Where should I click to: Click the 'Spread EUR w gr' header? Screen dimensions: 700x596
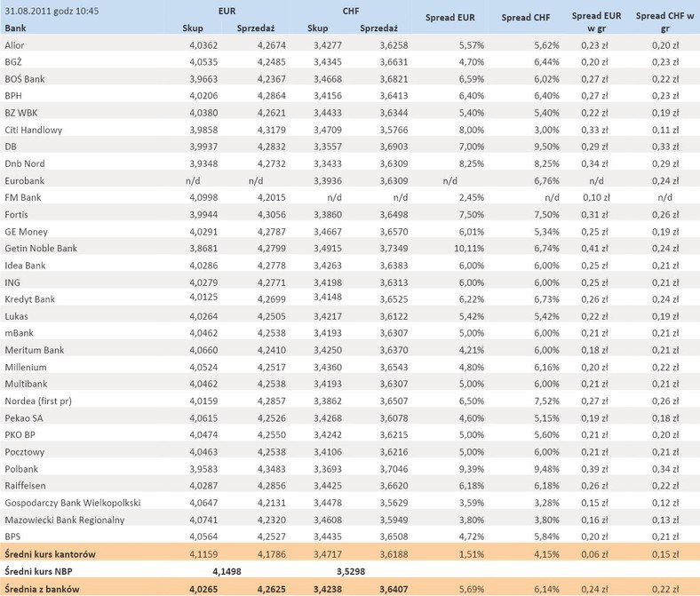click(x=596, y=22)
